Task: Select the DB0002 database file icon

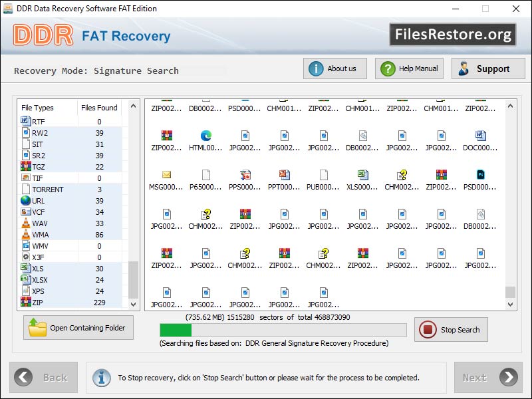Action: point(362,138)
